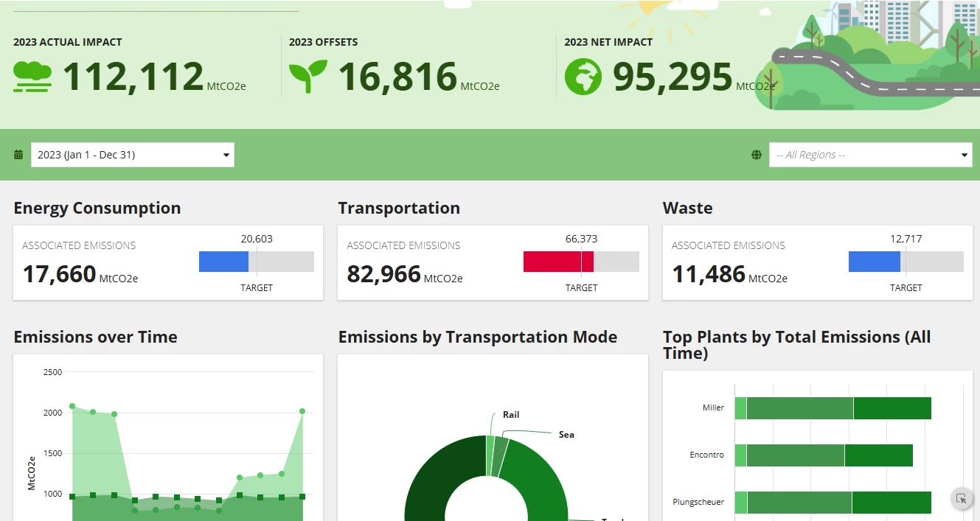
Task: Click the Waste section heading
Action: pyautogui.click(x=688, y=209)
